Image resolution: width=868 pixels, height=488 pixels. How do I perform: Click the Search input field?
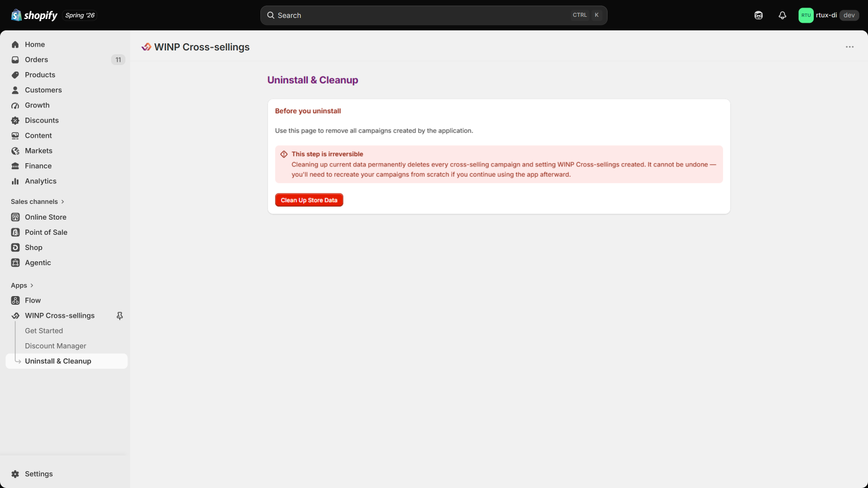click(x=434, y=15)
